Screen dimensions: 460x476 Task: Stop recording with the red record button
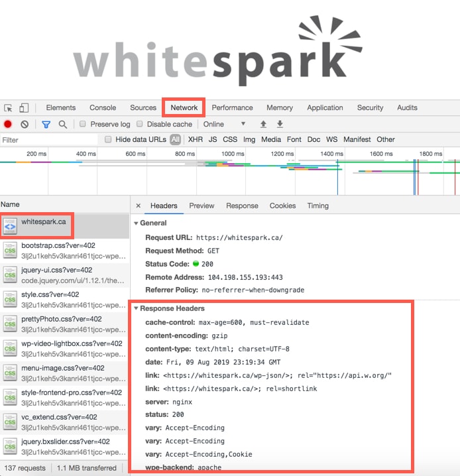[x=8, y=124]
